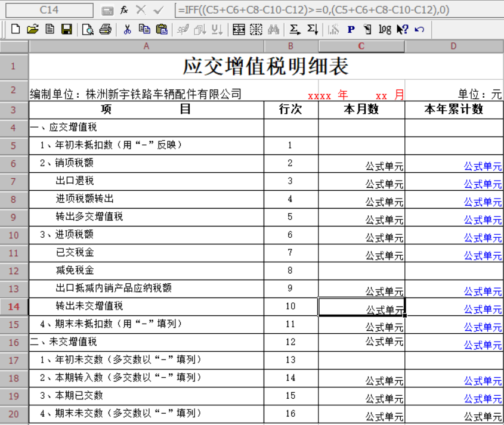The image size is (504, 425).
Task: Click the document page icon beside open
Action: (x=50, y=30)
